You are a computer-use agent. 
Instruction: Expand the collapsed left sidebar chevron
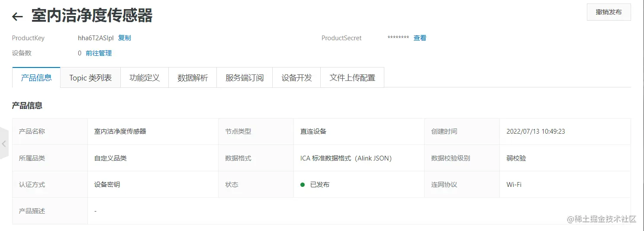[4, 144]
